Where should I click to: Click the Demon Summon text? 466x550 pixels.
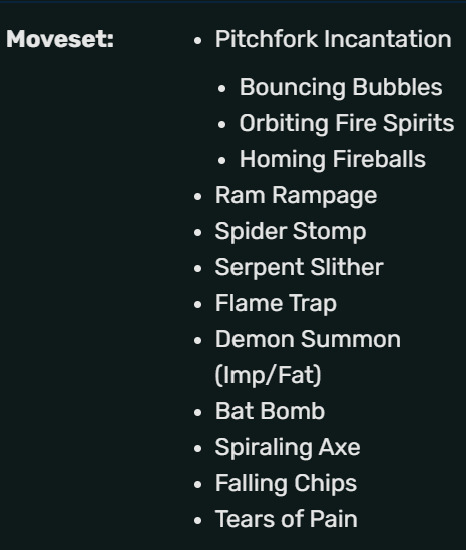(308, 339)
